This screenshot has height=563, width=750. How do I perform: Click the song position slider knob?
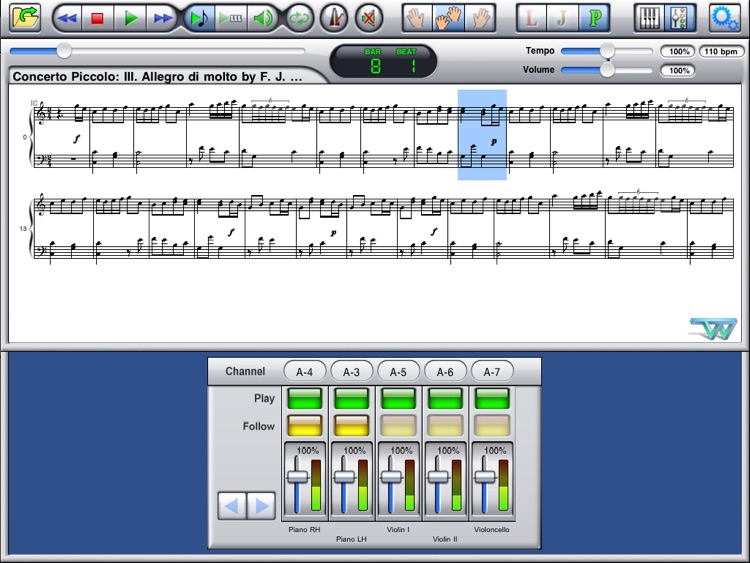pyautogui.click(x=63, y=51)
